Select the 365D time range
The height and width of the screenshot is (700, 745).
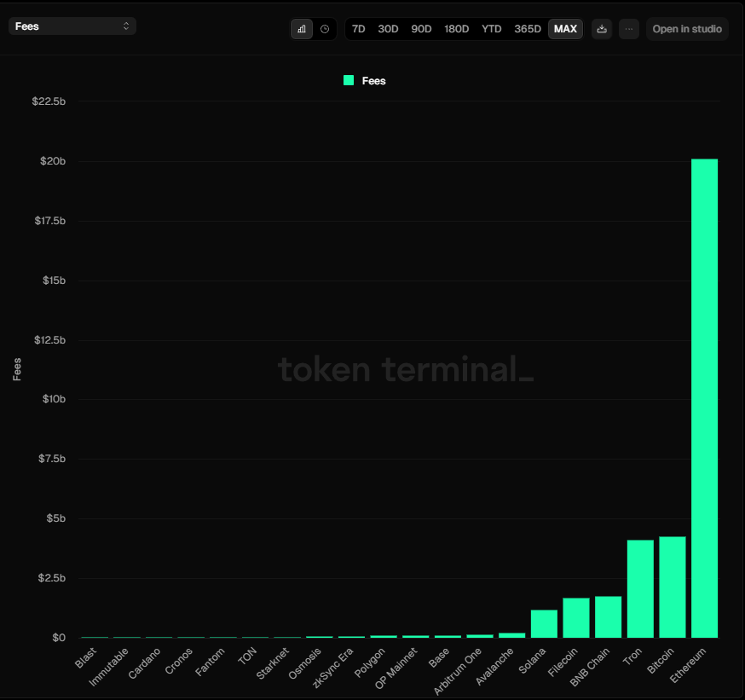pyautogui.click(x=527, y=28)
